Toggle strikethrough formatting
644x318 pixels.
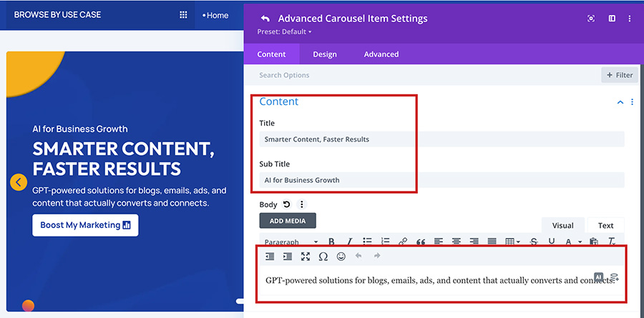click(533, 242)
